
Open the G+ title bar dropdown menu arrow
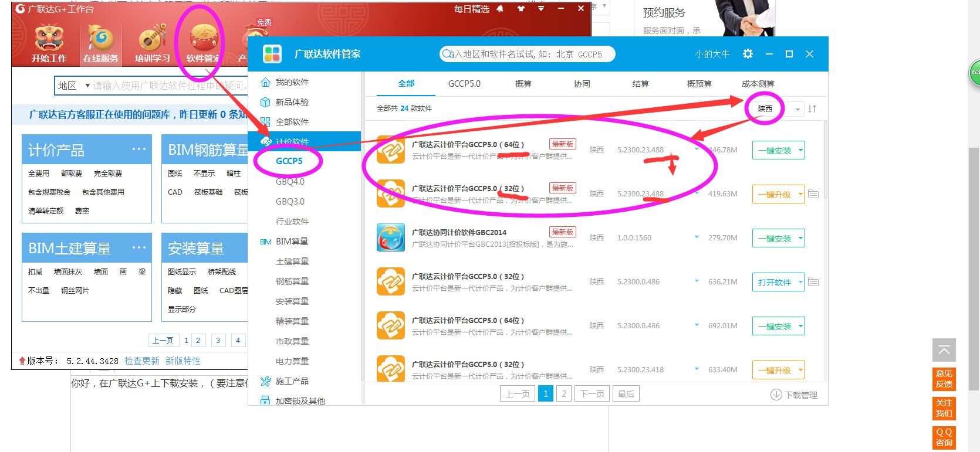[x=541, y=9]
